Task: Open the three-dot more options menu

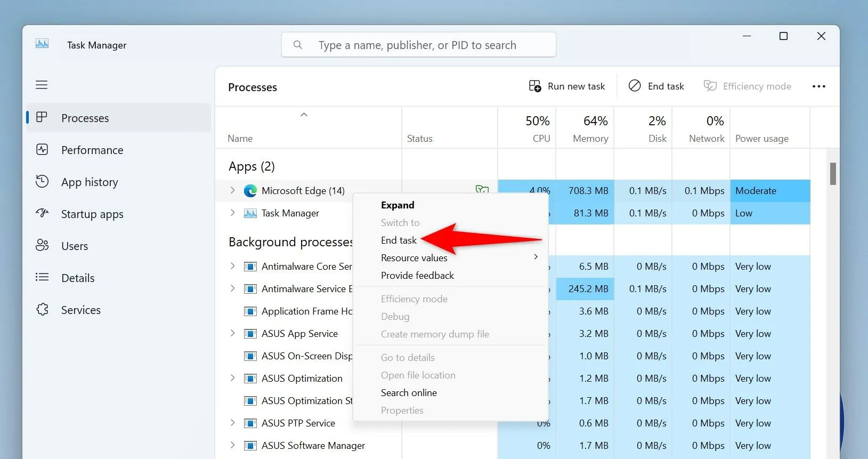Action: 819,86
